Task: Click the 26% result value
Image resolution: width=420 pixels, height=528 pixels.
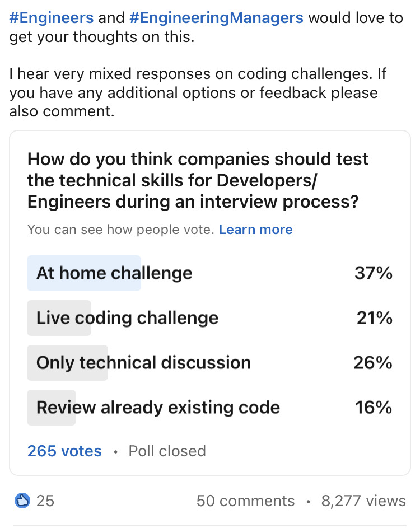Action: [x=373, y=363]
